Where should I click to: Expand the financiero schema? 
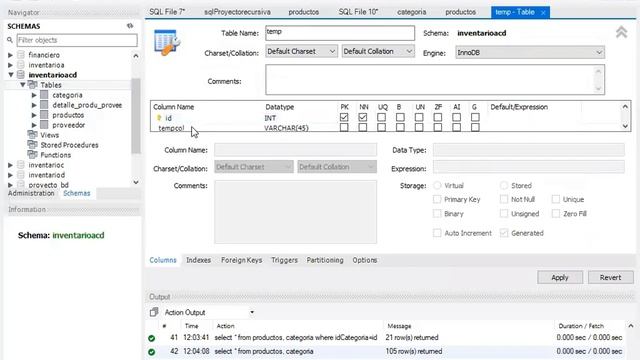click(10, 55)
